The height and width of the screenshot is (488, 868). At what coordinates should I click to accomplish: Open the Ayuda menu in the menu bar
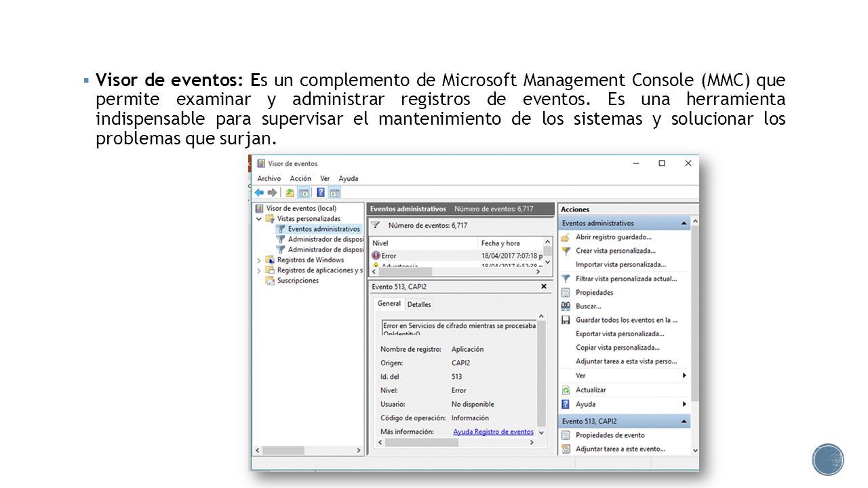348,178
